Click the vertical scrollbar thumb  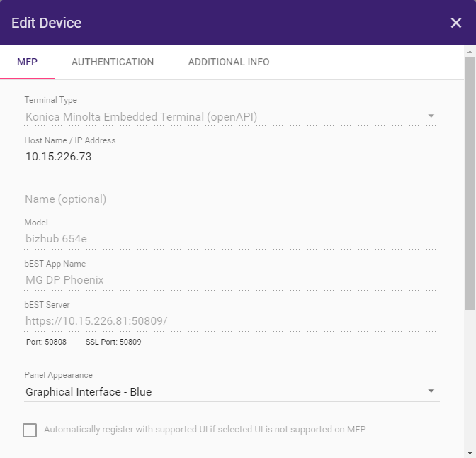(x=470, y=184)
